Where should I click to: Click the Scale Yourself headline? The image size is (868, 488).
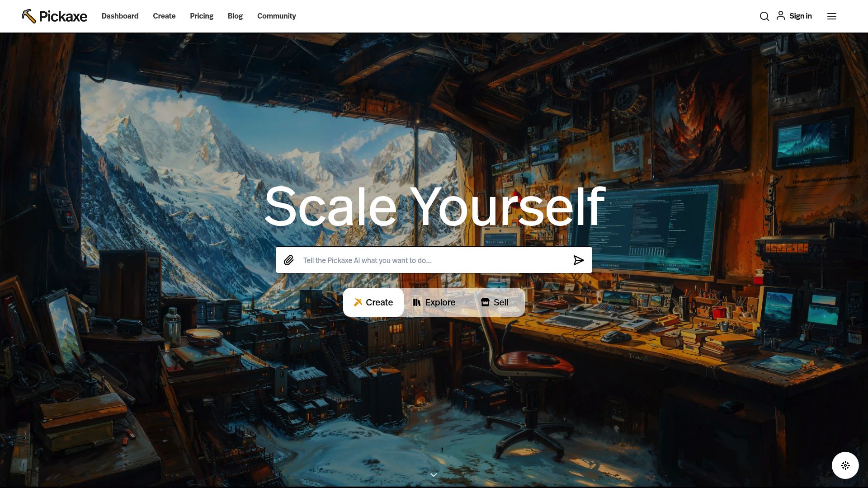(434, 207)
